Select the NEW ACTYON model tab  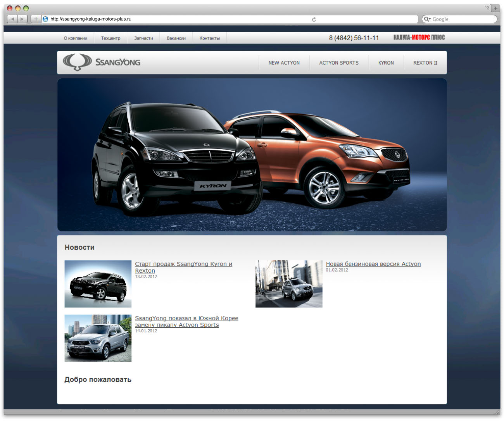click(284, 63)
